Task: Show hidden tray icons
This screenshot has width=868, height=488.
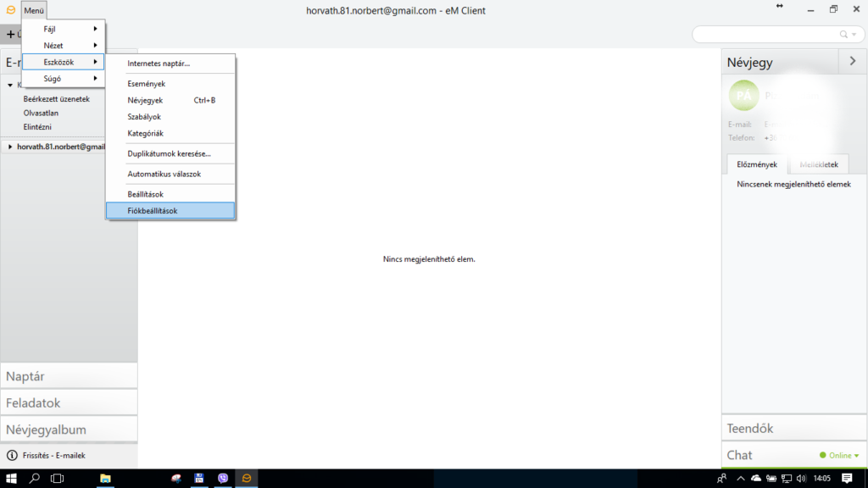Action: click(x=741, y=478)
